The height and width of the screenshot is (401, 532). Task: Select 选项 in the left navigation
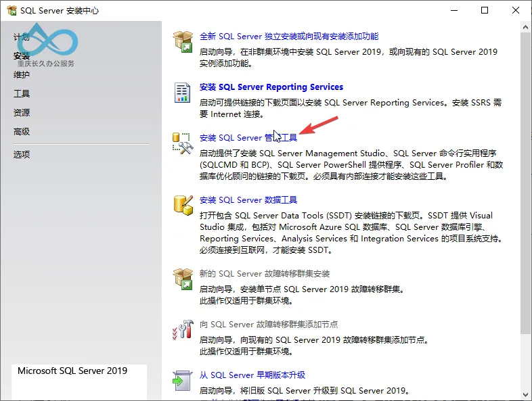coord(22,155)
